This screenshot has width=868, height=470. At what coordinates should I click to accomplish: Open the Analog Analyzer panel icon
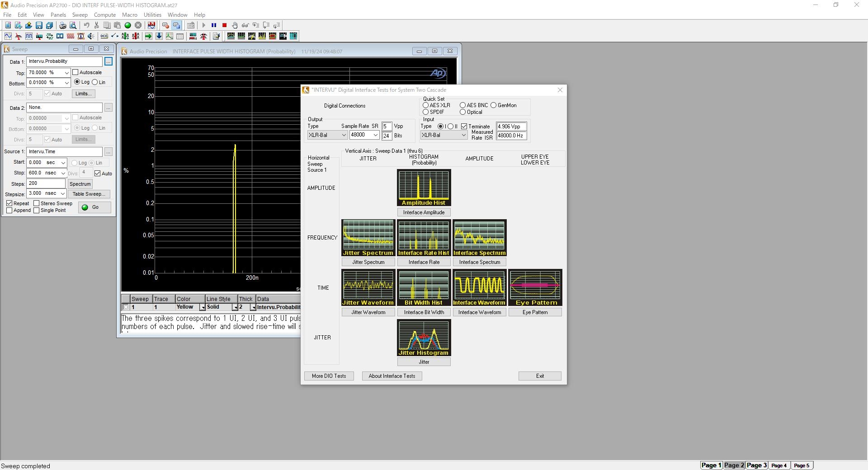19,36
